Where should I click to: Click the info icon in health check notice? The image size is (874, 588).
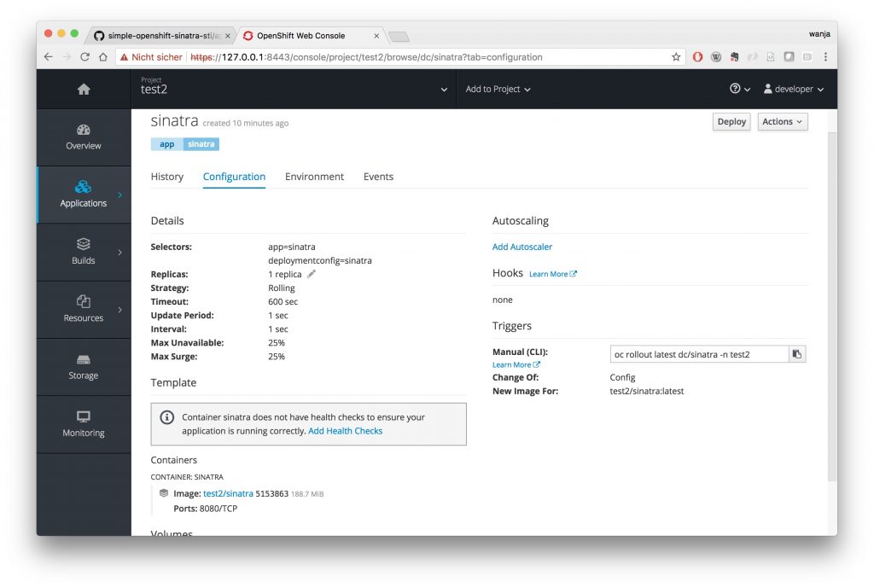tap(166, 417)
